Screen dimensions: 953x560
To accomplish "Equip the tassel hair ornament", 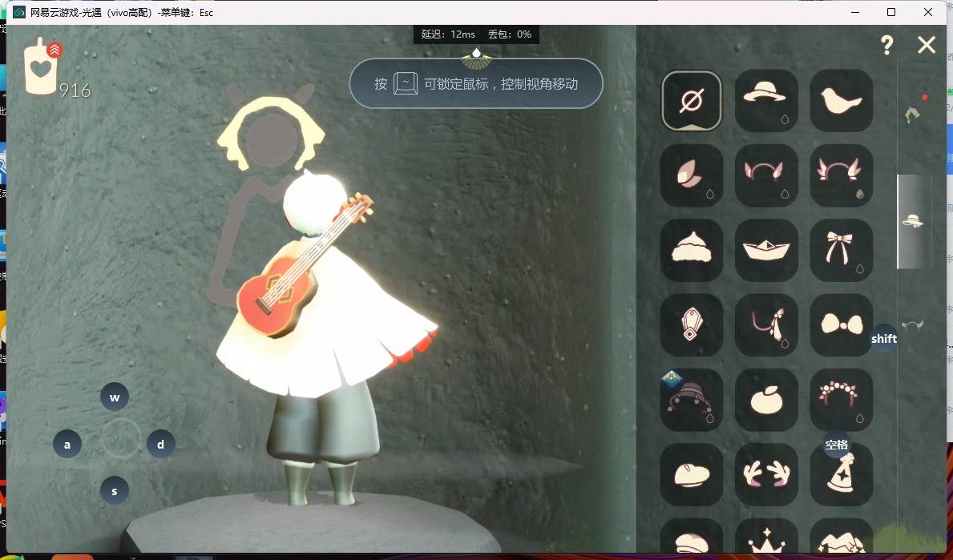I will pos(765,325).
